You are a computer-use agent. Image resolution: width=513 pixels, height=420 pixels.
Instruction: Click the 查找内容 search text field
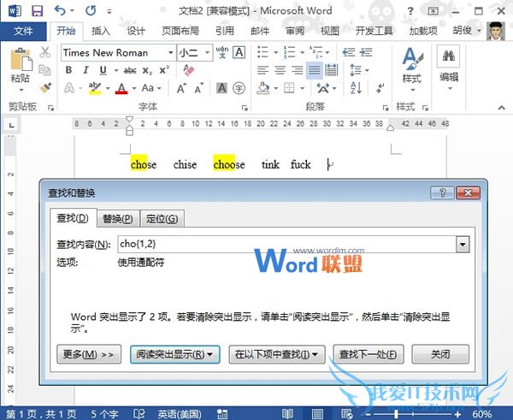click(287, 244)
